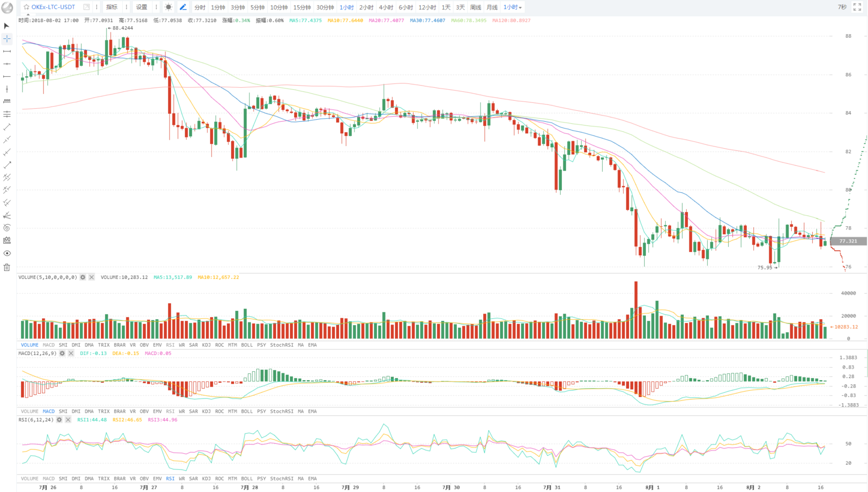Viewport: 868px width, 492px height.
Task: Choose the horizontal ray drawing tool
Action: tap(7, 77)
